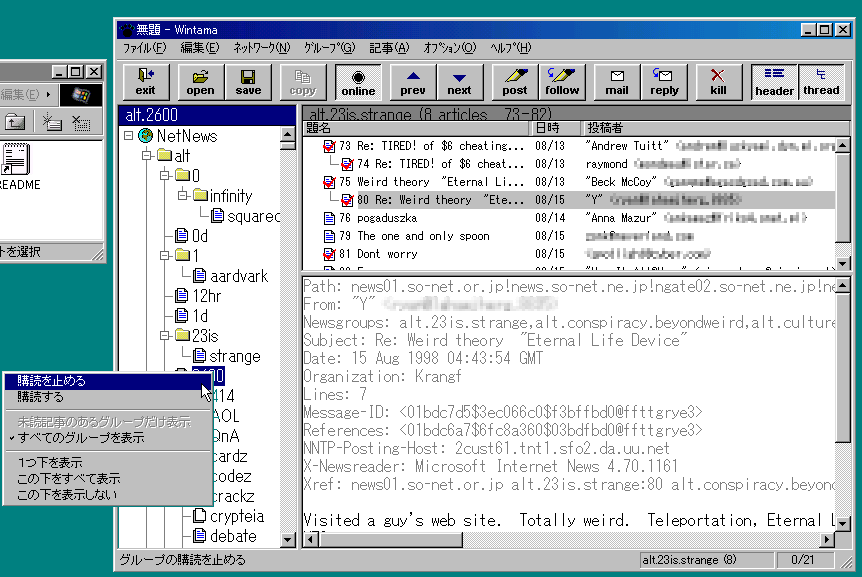Open the 編集(E) menu in Wintama
The width and height of the screenshot is (862, 577).
[200, 48]
